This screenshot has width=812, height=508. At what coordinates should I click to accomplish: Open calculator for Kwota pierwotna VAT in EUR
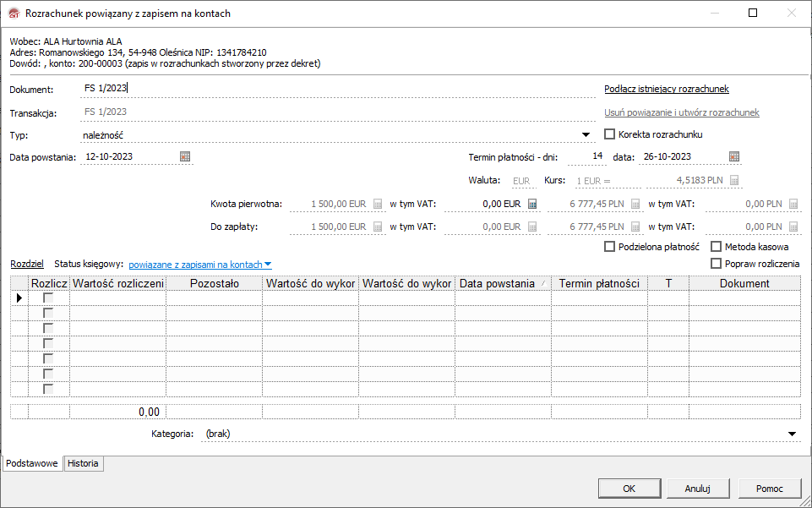[532, 204]
